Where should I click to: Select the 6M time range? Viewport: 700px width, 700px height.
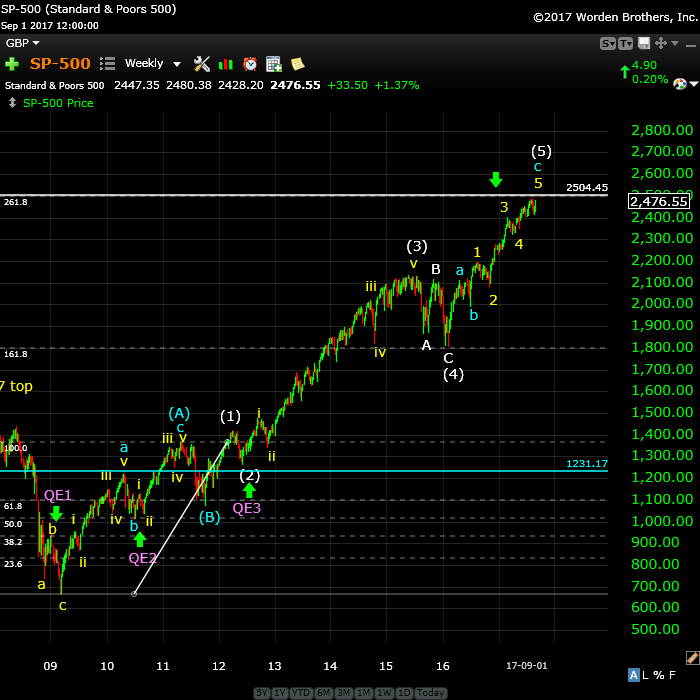click(323, 692)
